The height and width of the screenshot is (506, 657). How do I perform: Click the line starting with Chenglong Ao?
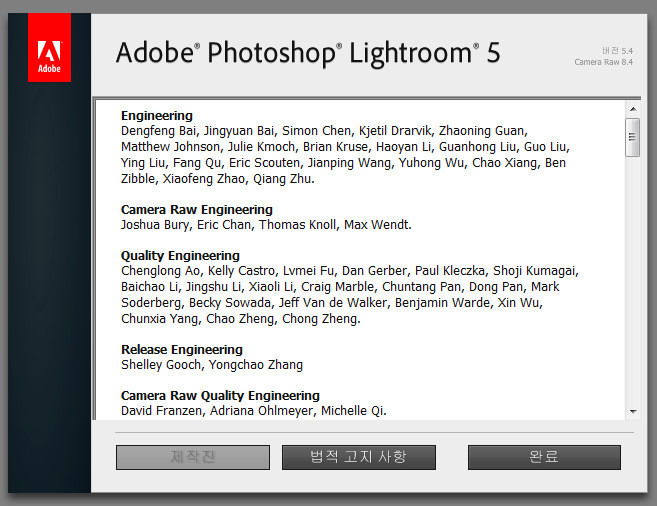[350, 271]
